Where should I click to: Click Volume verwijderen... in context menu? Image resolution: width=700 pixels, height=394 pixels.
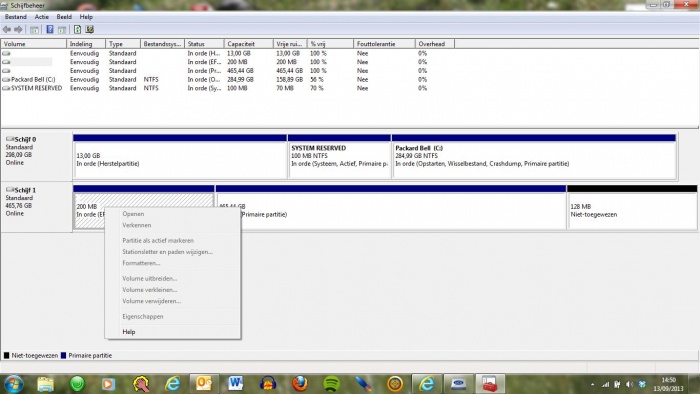click(151, 301)
